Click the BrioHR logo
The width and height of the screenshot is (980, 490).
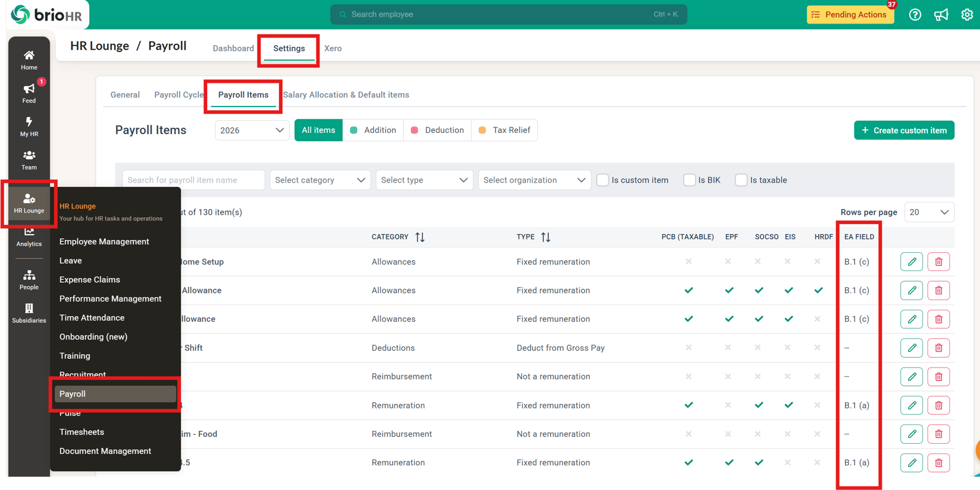click(47, 15)
